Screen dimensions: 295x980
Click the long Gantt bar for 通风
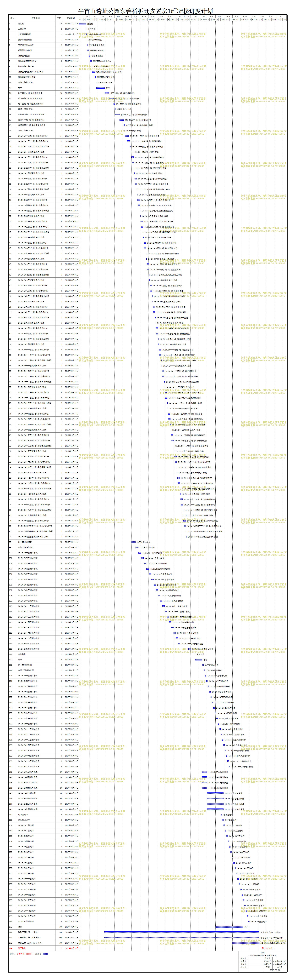pos(229,927)
